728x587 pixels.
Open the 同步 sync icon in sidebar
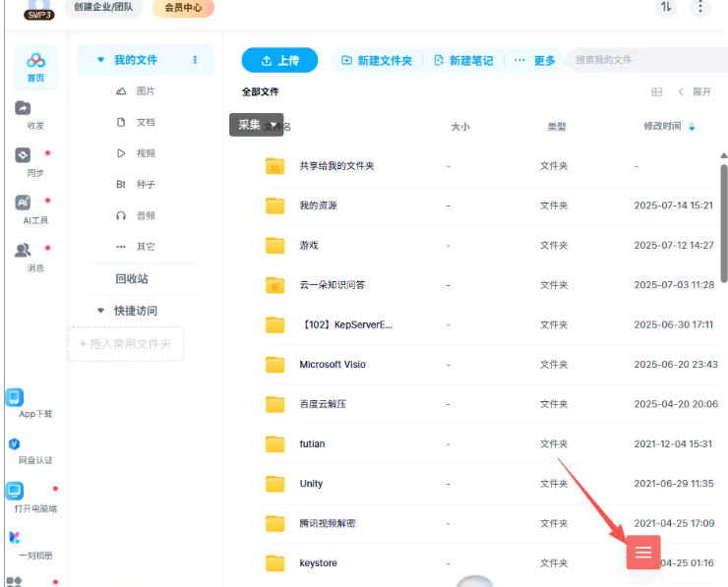tap(24, 156)
